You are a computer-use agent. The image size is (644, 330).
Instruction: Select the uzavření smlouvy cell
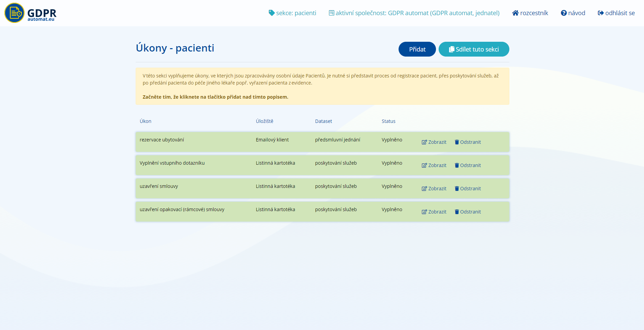pos(159,186)
